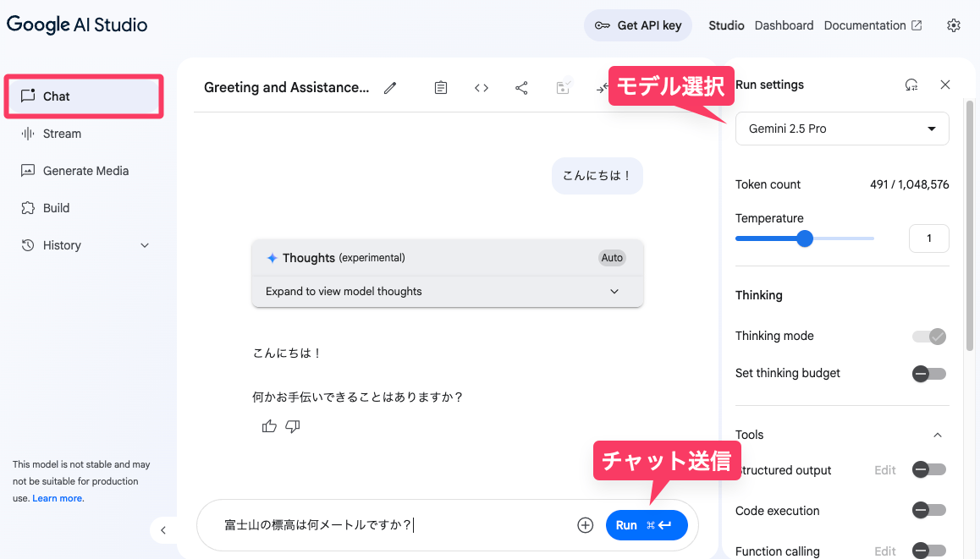Screen dimensions: 980x559
Task: Enable the Structured output toggle
Action: click(928, 470)
